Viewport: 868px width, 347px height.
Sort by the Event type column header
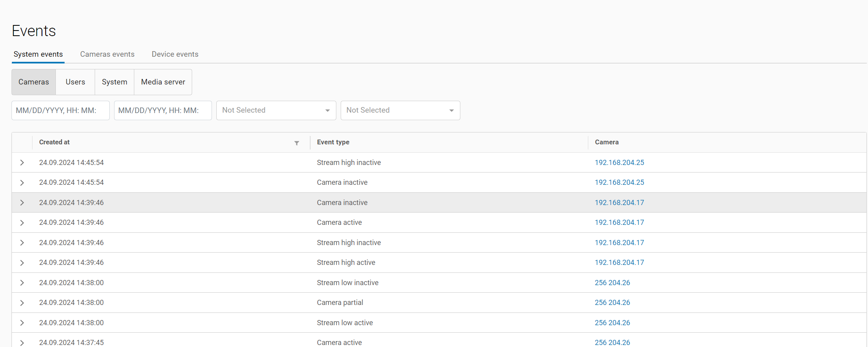(333, 142)
